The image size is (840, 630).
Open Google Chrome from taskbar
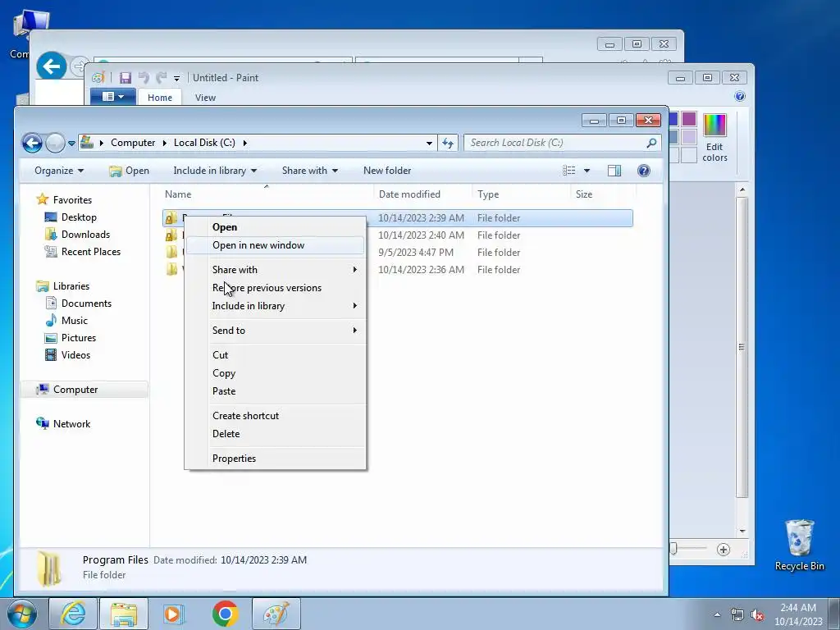pos(225,614)
